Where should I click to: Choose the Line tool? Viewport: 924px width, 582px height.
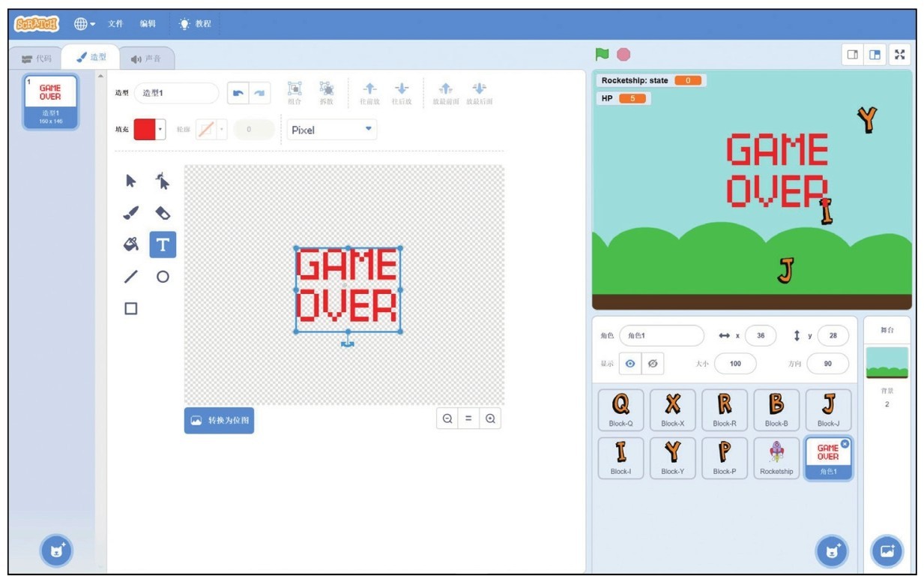tap(131, 277)
